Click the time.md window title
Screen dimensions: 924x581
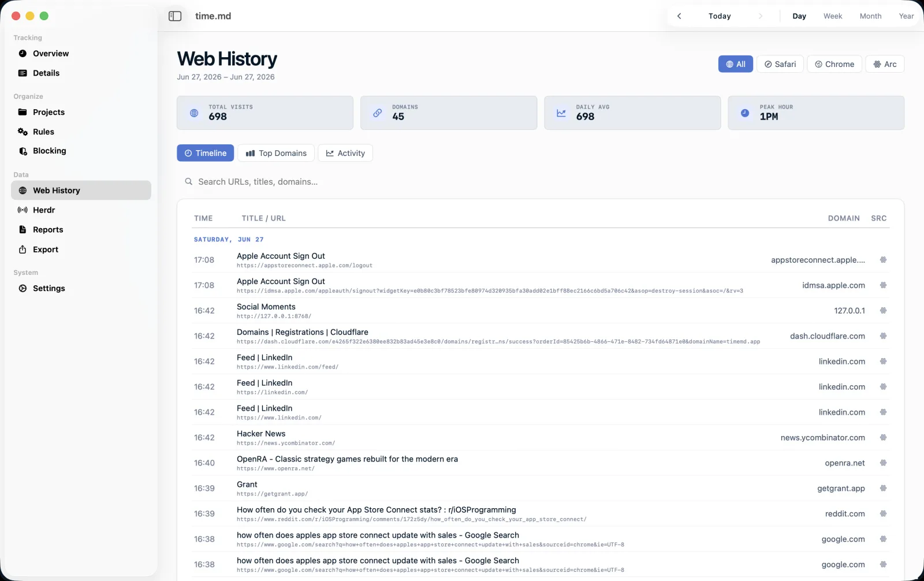click(x=213, y=16)
